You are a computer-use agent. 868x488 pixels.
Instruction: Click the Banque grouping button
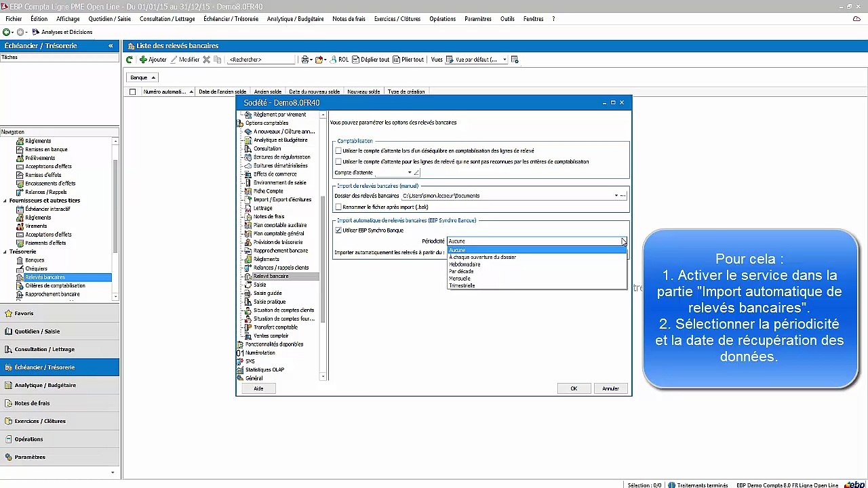tap(142, 77)
